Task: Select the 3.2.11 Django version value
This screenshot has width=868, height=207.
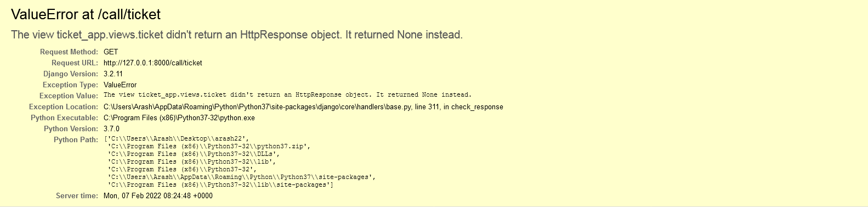Action: coord(113,74)
